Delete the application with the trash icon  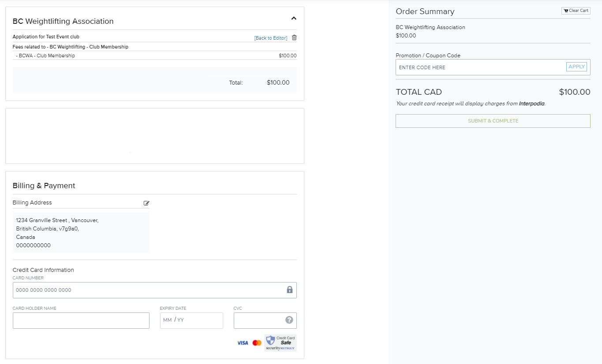[x=294, y=37]
